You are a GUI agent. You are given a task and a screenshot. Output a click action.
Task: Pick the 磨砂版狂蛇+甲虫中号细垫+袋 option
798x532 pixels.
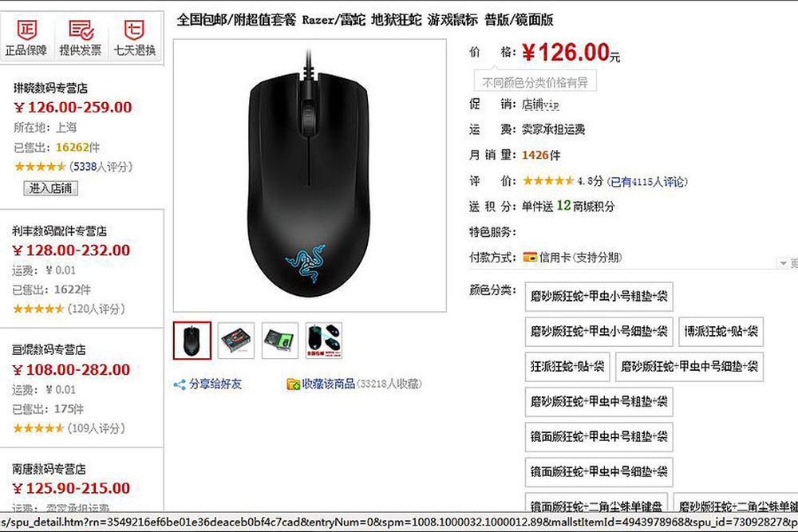689,367
